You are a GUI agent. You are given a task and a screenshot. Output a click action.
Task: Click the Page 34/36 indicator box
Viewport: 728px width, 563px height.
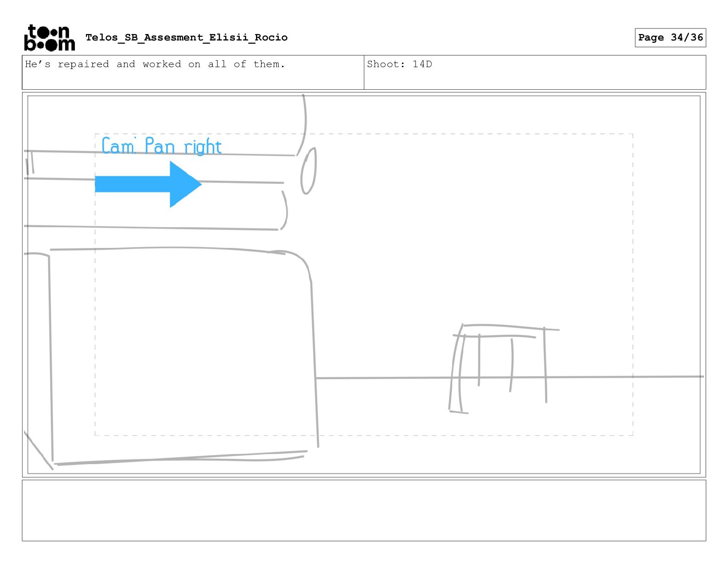point(670,38)
